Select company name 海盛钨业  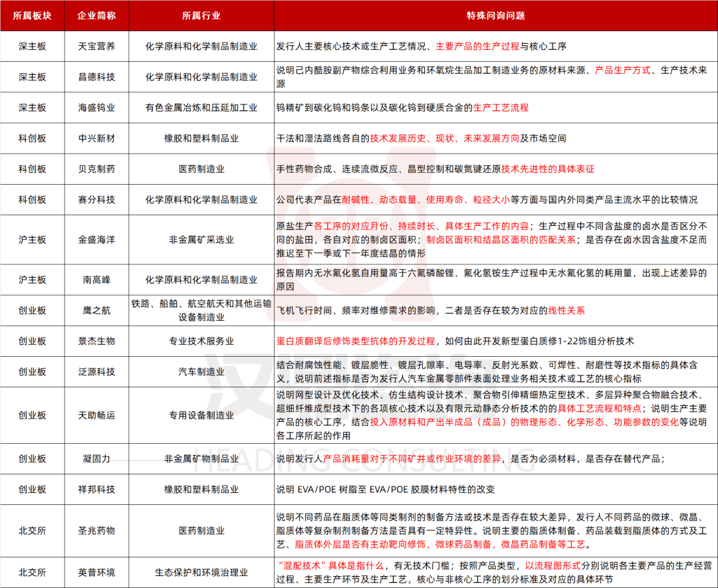tap(96, 108)
